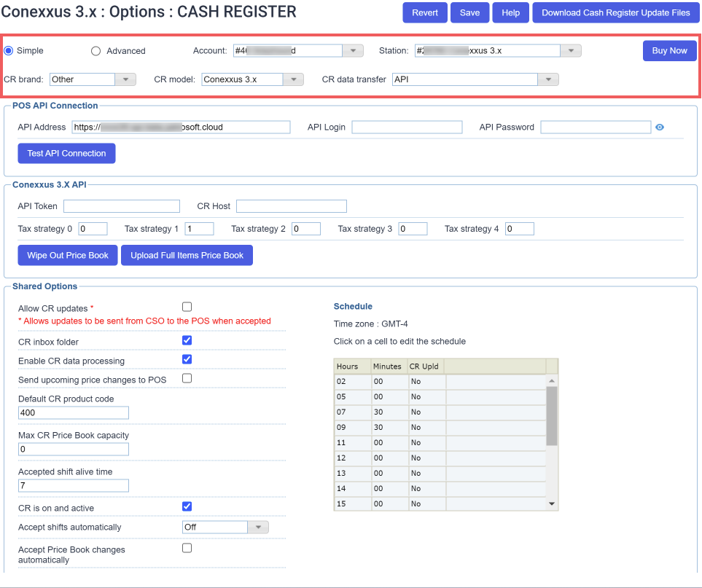Click the Revert button
Screen dimensions: 702x588
[x=425, y=12]
